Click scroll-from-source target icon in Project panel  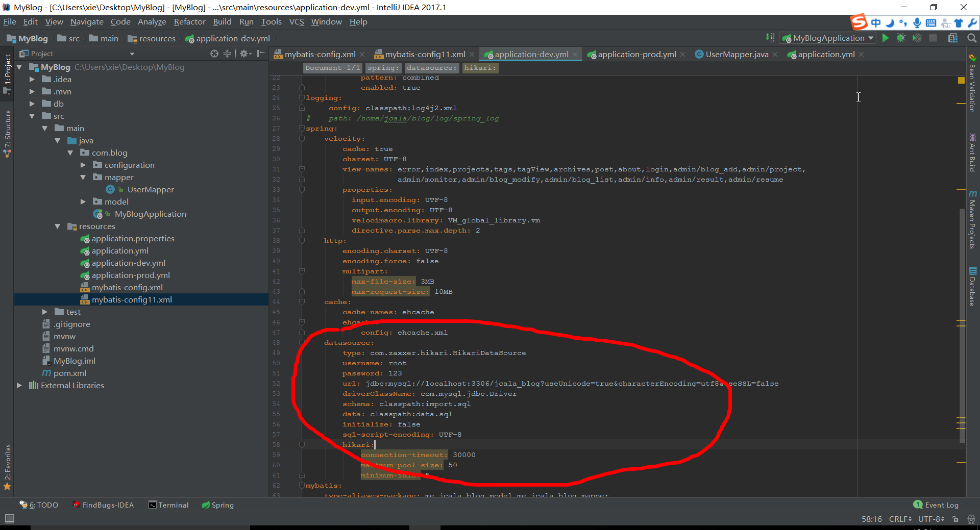point(214,54)
